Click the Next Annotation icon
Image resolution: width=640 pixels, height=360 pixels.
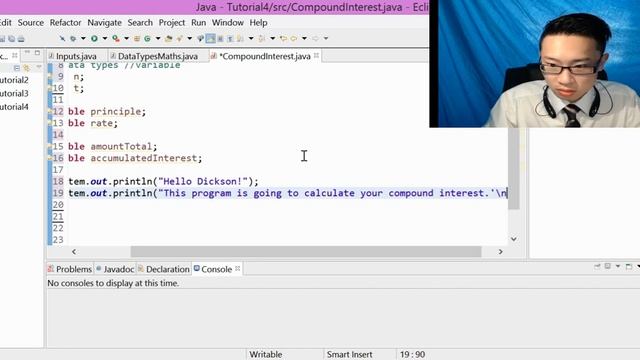click(240, 38)
